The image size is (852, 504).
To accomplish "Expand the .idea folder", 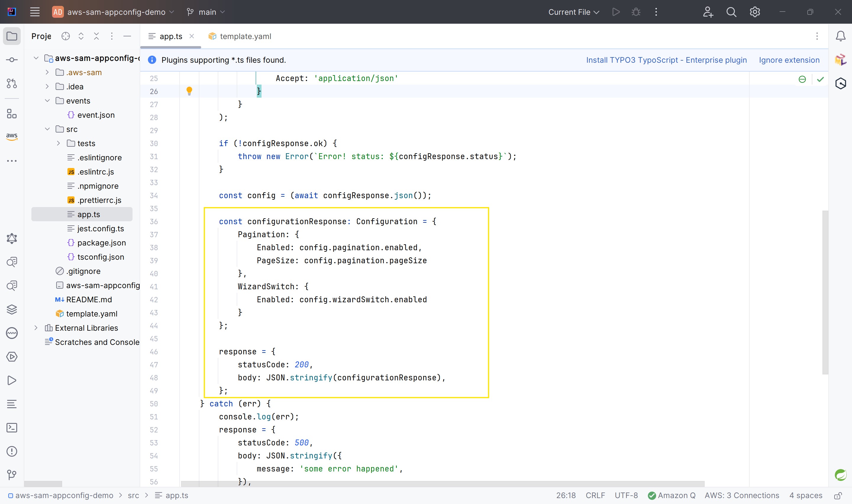I will 47,87.
